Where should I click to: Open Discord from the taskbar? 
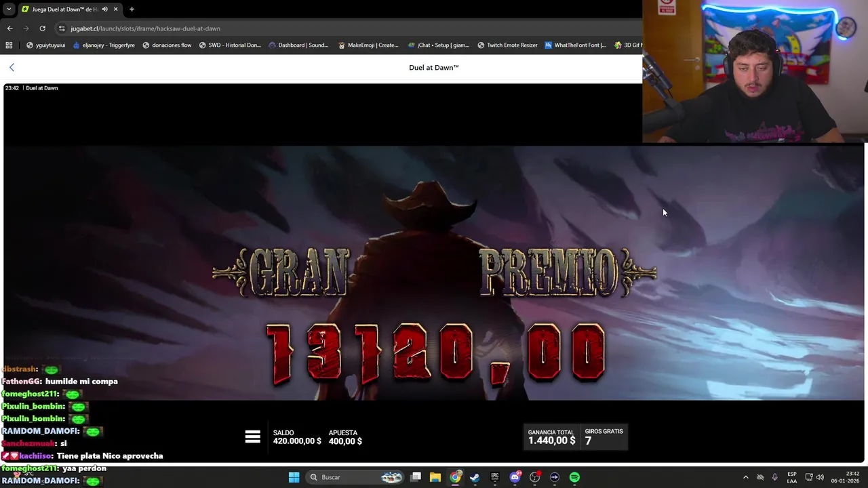click(515, 477)
